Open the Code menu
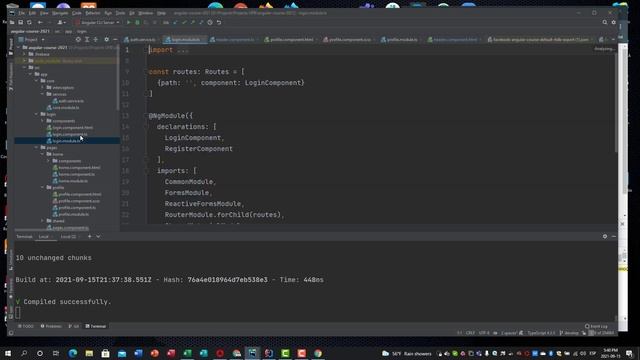This screenshot has width=640, height=360. pyautogui.click(x=76, y=13)
